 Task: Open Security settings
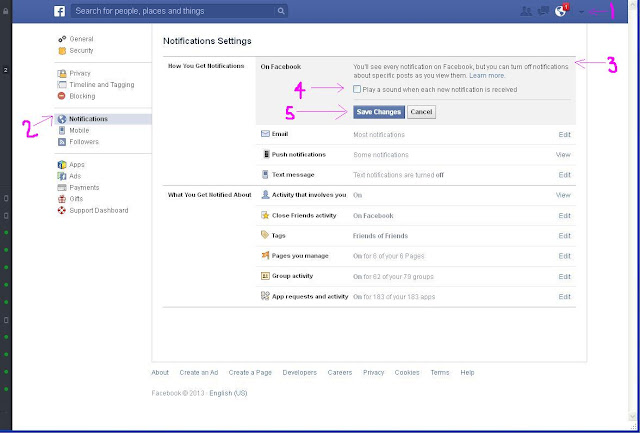coord(81,51)
